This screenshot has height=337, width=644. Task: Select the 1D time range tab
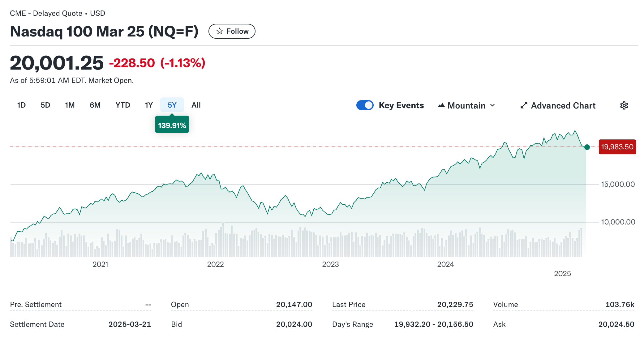click(x=21, y=105)
